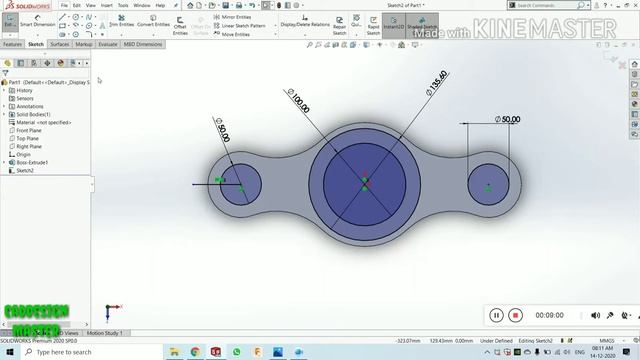The height and width of the screenshot is (360, 640).
Task: Click the Repair Sketch tool
Action: tap(339, 26)
